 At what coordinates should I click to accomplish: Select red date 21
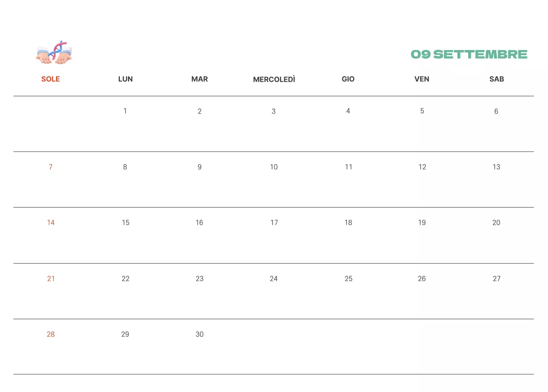pyautogui.click(x=51, y=279)
